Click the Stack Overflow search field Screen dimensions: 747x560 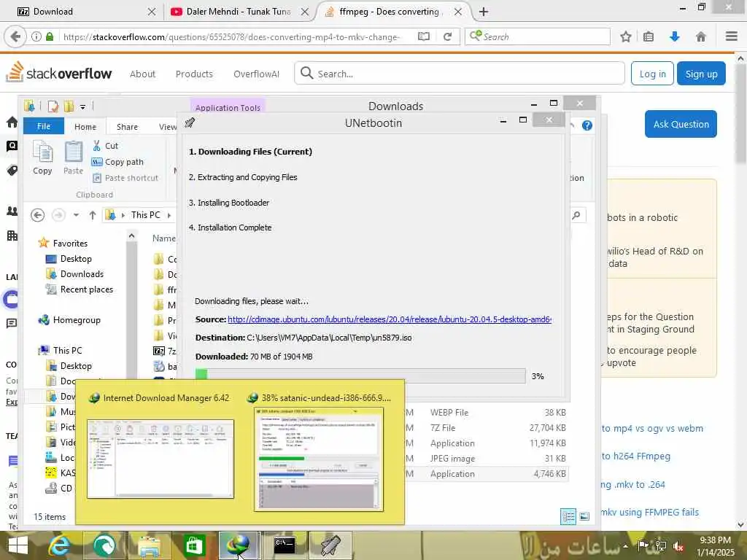pos(460,74)
